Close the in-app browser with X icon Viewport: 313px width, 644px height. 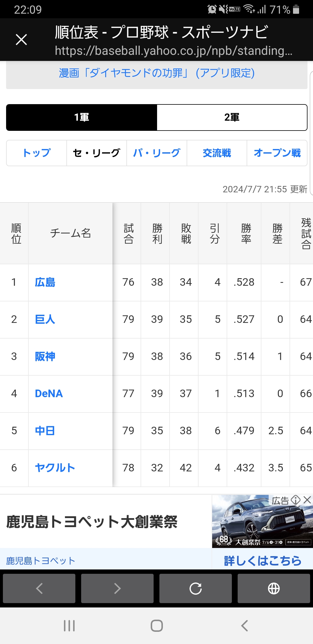[x=21, y=40]
